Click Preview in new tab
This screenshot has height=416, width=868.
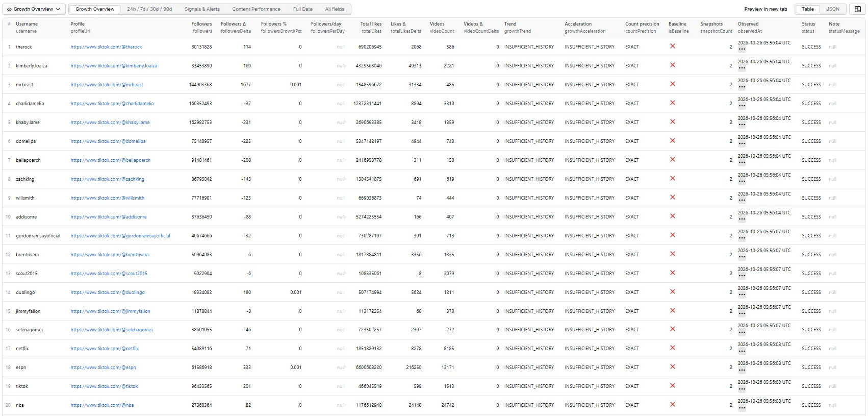[765, 9]
